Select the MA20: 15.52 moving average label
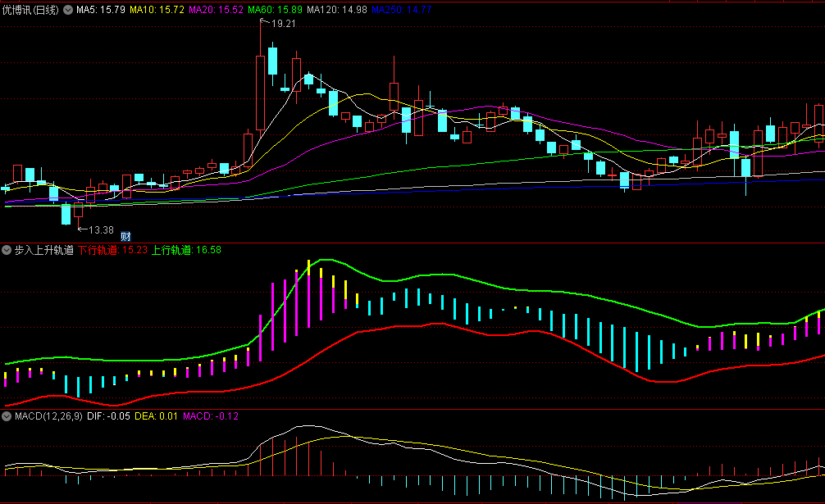Viewport: 825px width, 504px height. click(x=216, y=10)
